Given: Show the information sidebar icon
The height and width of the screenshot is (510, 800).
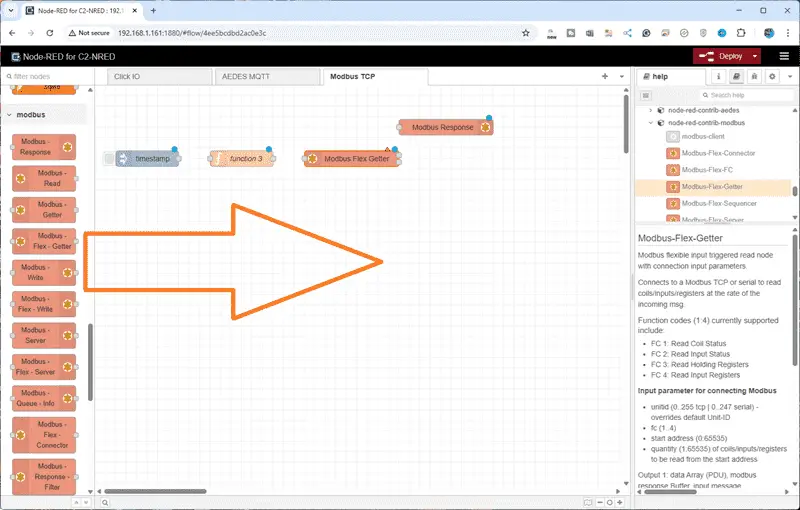Looking at the screenshot, I should coord(718,76).
